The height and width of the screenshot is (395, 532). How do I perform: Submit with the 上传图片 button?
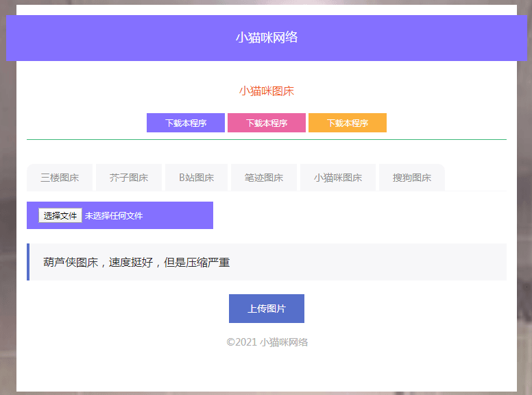(267, 309)
